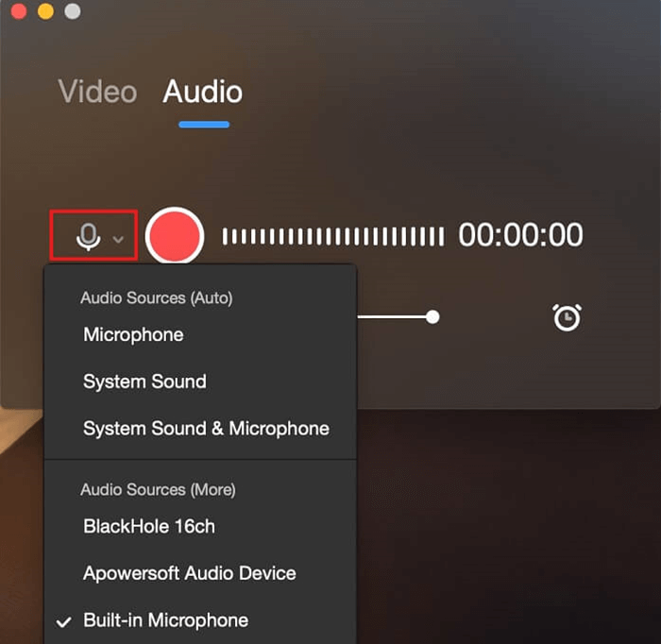Choose Apowersoft Audio Device

[x=189, y=573]
